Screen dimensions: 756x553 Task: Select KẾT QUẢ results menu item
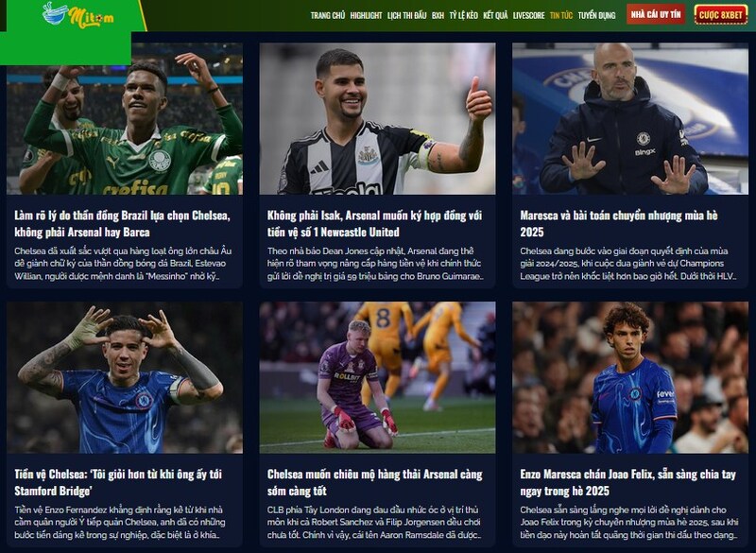click(495, 15)
